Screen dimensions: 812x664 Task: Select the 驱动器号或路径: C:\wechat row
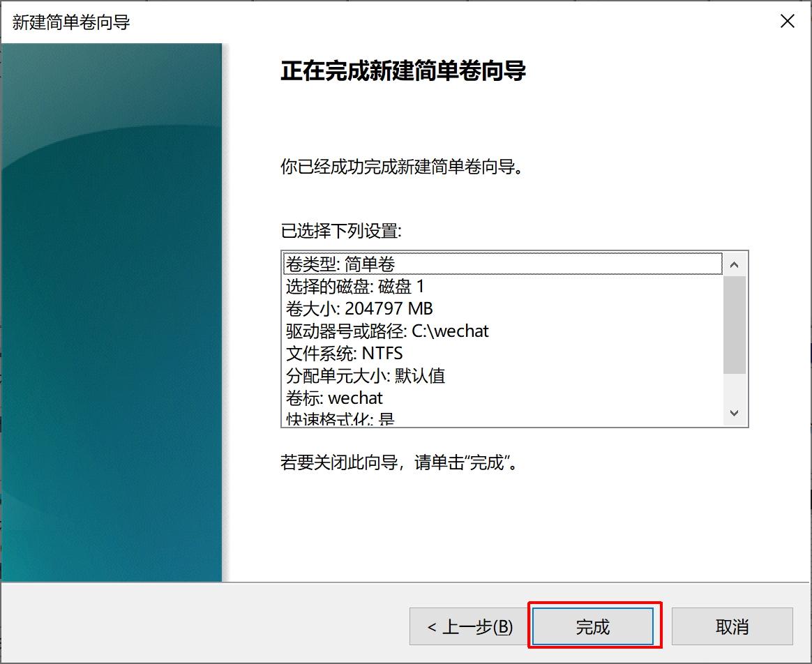click(x=503, y=331)
